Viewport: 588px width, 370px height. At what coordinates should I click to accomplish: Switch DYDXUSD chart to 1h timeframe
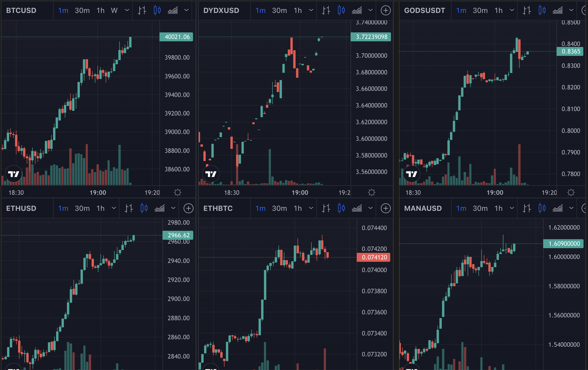coord(298,11)
